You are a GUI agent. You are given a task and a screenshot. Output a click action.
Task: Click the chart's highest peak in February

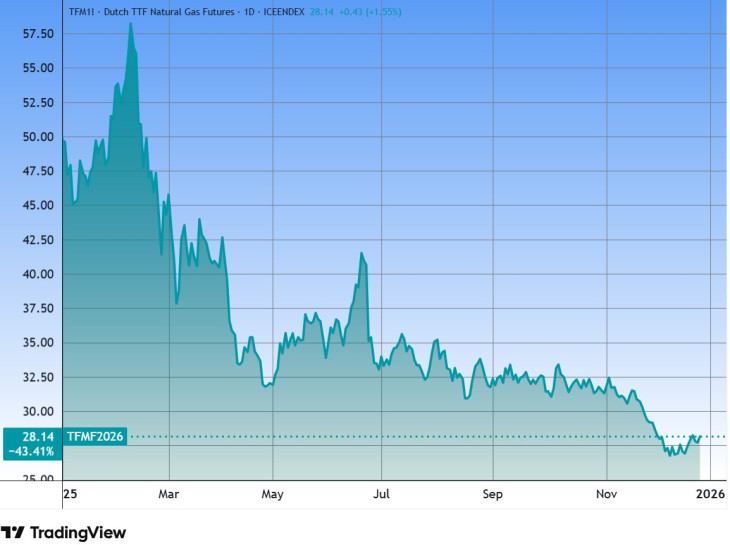click(130, 23)
